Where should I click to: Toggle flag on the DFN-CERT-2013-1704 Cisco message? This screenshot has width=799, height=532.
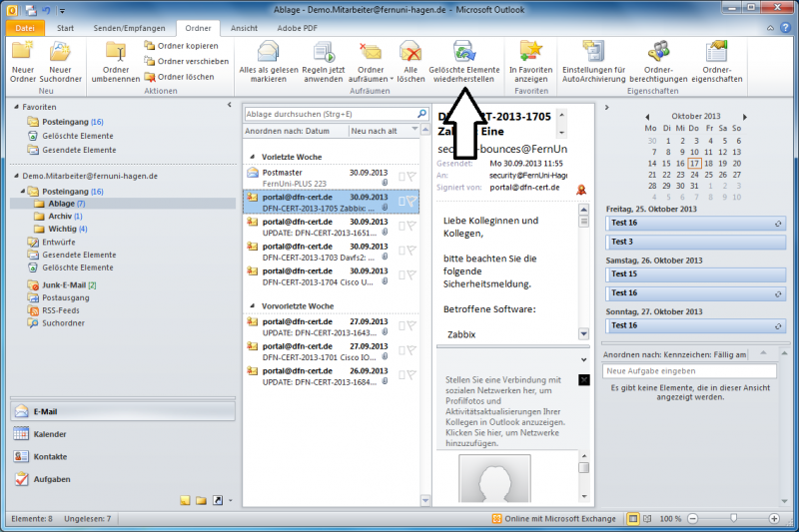point(411,274)
